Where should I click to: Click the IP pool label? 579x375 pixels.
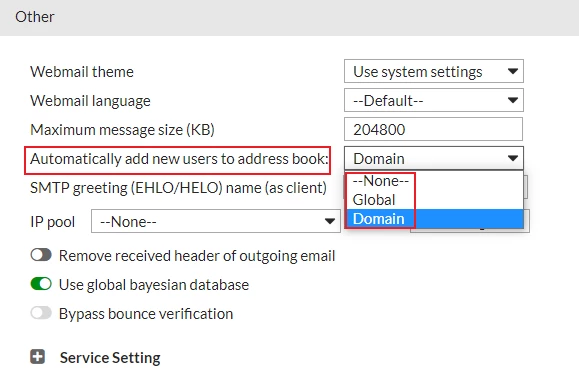click(x=52, y=222)
